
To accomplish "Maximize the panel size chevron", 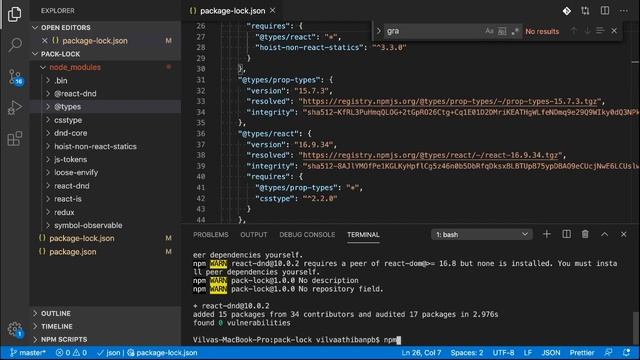I will click(604, 234).
